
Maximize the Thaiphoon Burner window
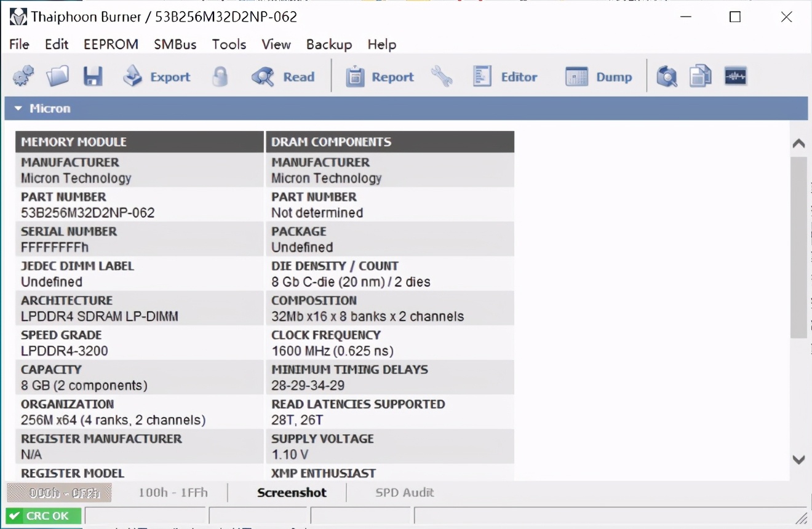[735, 17]
